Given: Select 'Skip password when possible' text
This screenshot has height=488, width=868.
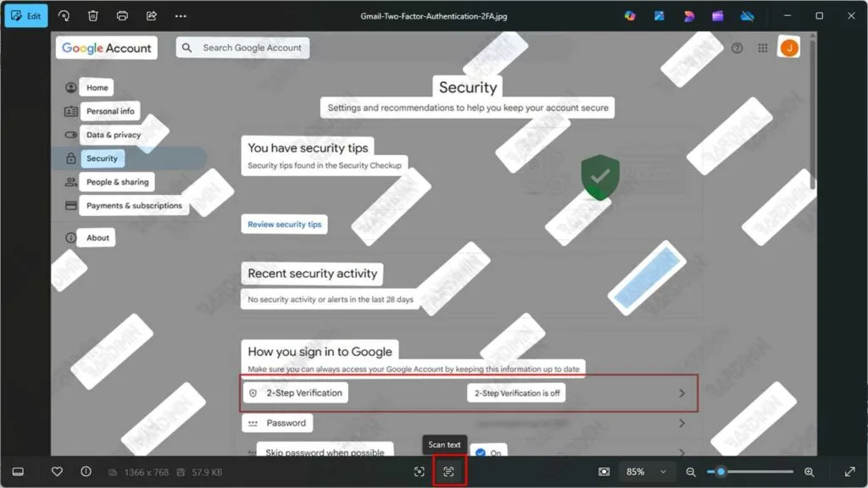Looking at the screenshot, I should 325,452.
